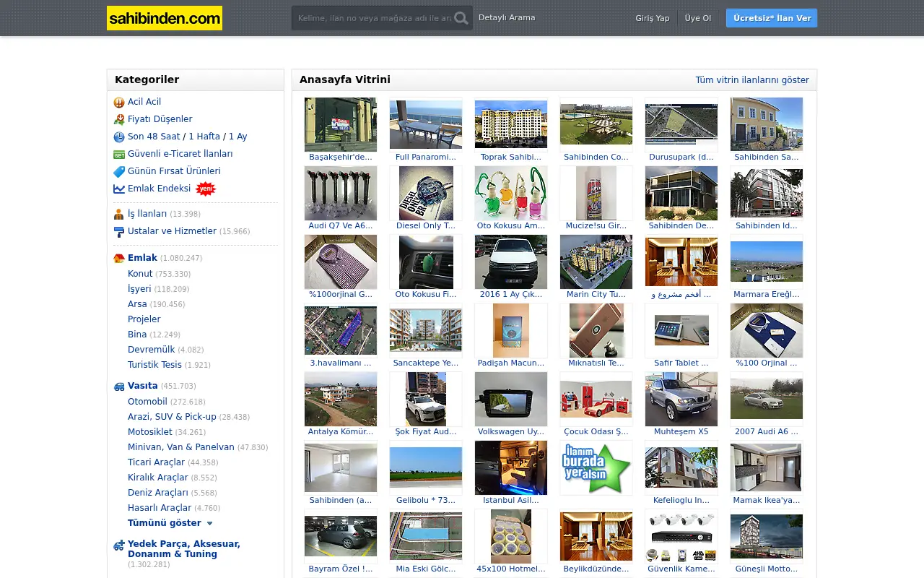Open the Arsa subcategory
The width and height of the screenshot is (924, 578).
(137, 304)
